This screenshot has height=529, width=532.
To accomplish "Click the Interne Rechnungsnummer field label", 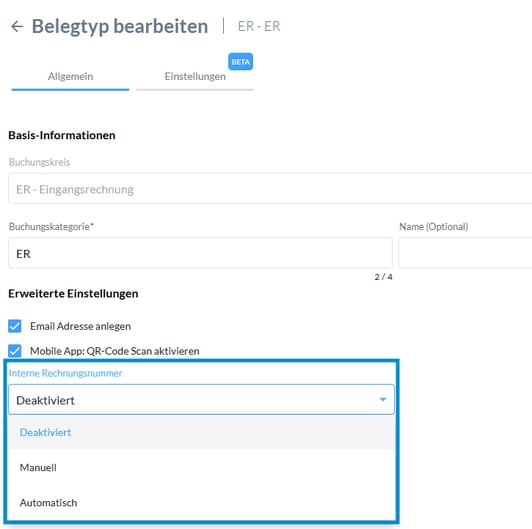I will [x=65, y=373].
